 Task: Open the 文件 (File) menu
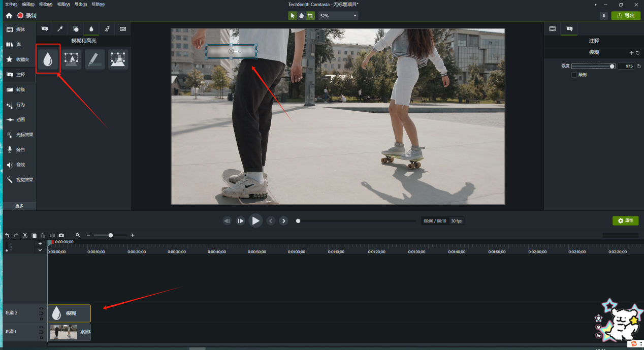tap(11, 4)
